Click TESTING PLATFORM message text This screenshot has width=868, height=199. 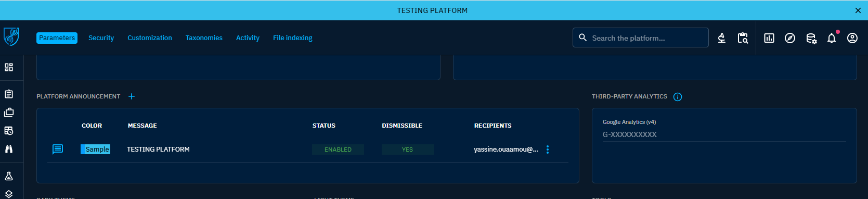coord(158,150)
